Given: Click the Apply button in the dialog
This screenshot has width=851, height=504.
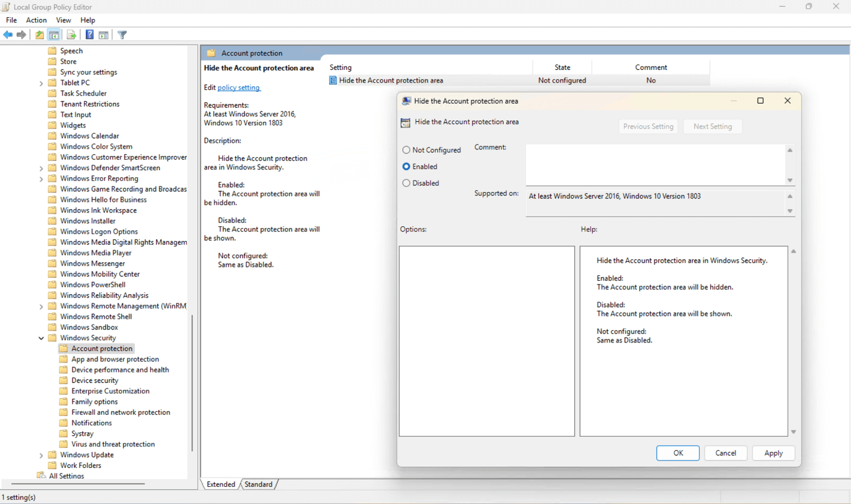Looking at the screenshot, I should pos(774,453).
